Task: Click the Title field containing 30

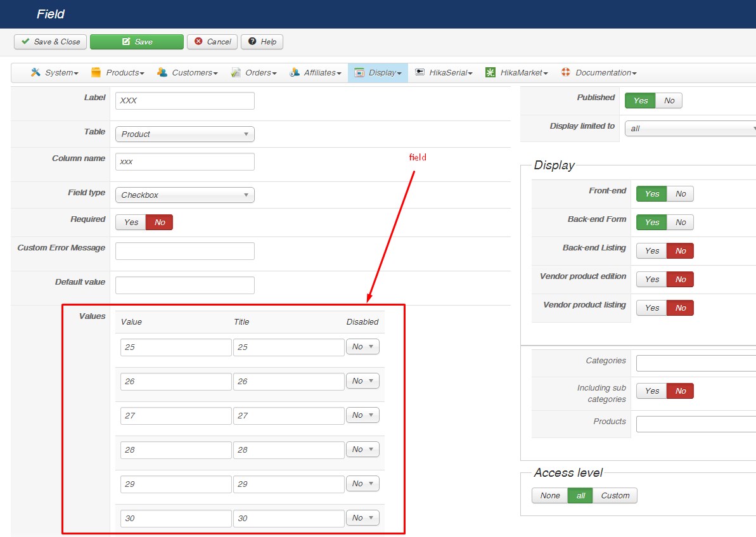Action: [x=288, y=519]
